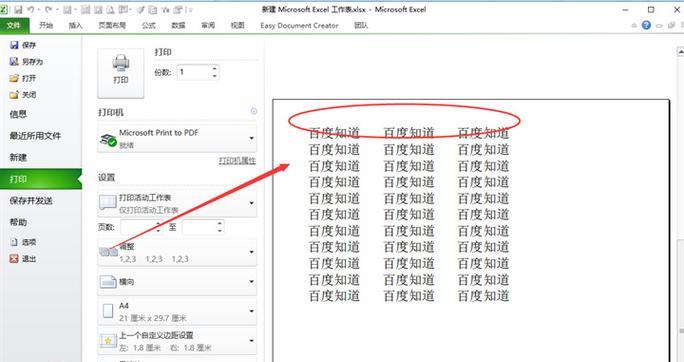684x362 pixels.
Task: Open the 团队 team tab
Action: coord(361,25)
